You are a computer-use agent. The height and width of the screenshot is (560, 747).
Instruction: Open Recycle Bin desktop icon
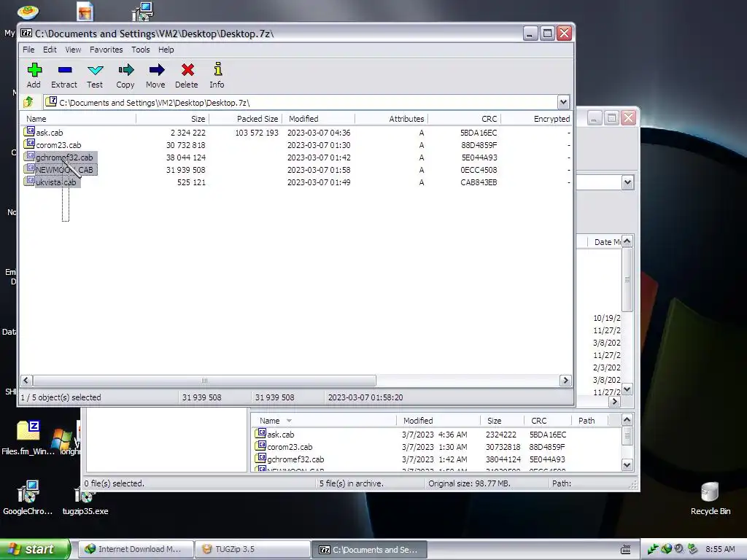coord(711,498)
